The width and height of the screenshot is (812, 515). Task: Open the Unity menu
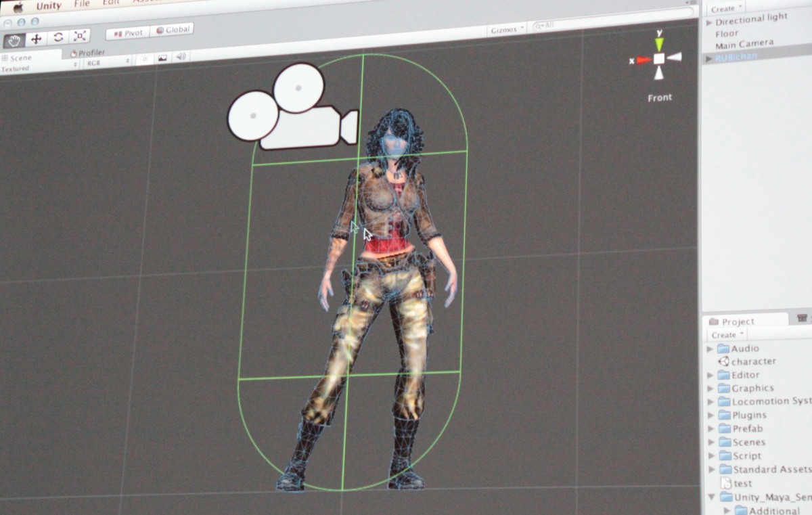[x=49, y=6]
